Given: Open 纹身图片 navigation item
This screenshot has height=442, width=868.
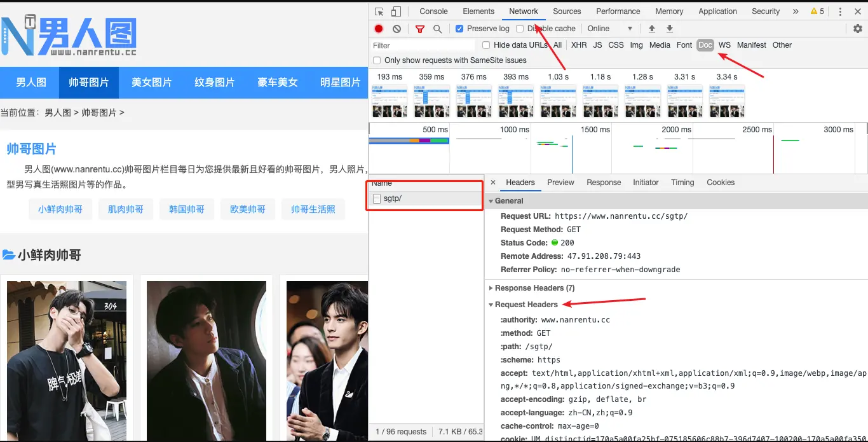Looking at the screenshot, I should 214,83.
